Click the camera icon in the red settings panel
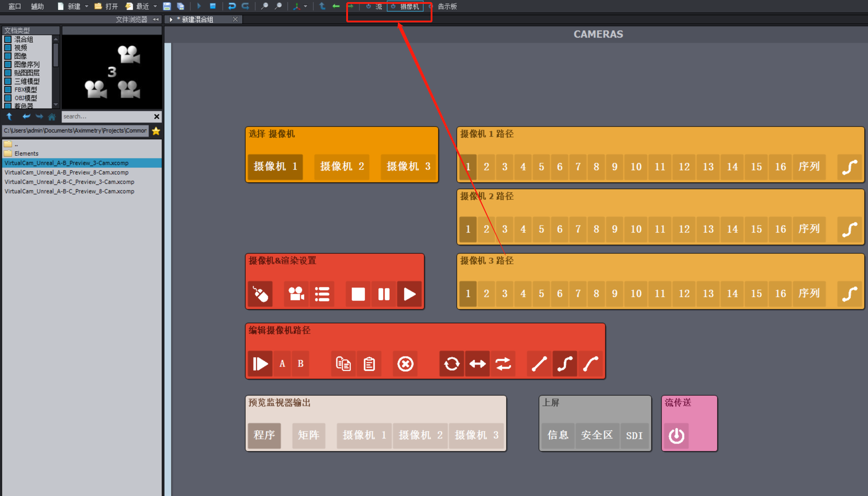 click(296, 294)
